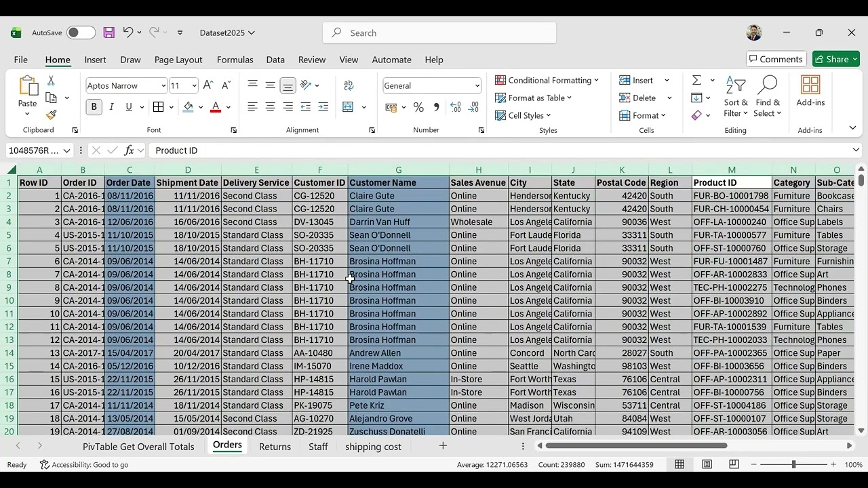This screenshot has width=868, height=488.
Task: Click the Comments button
Action: (776, 59)
